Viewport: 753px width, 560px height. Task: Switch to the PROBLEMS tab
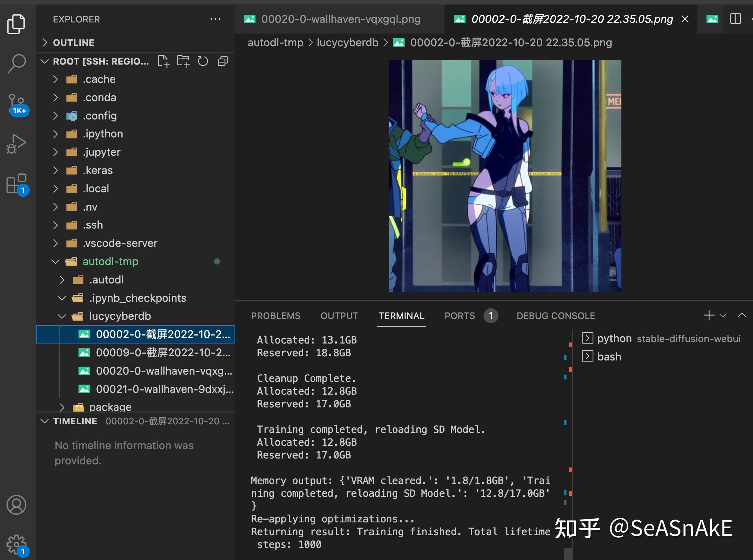(276, 316)
